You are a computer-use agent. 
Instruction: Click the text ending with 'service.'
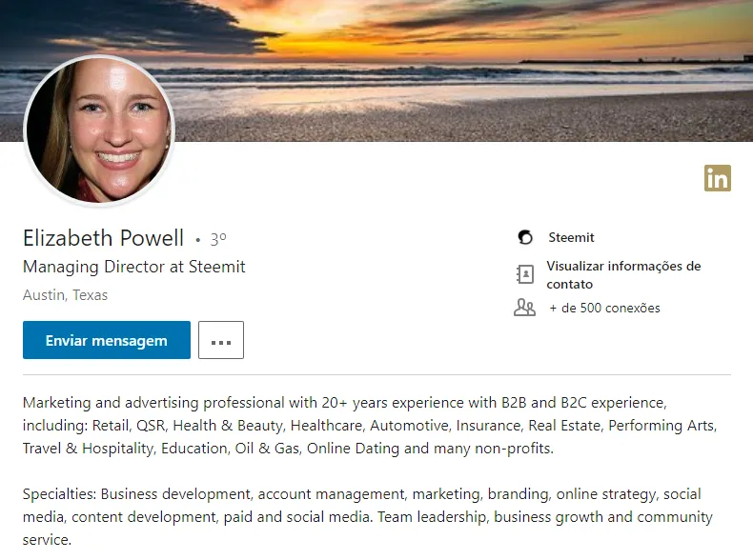pyautogui.click(x=46, y=539)
